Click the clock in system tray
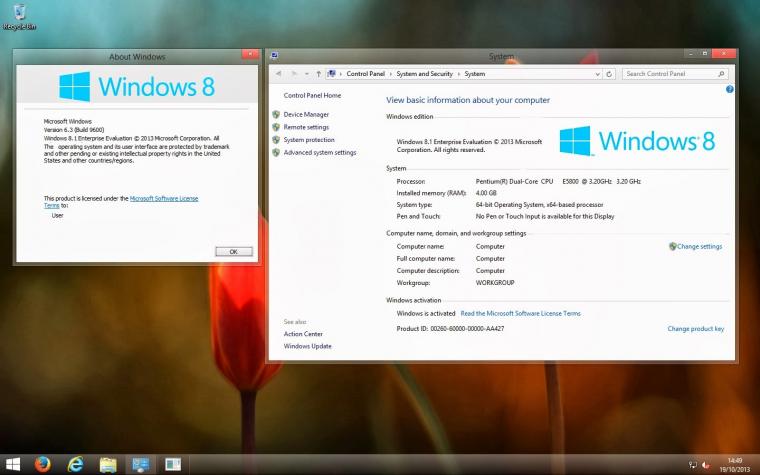The width and height of the screenshot is (760, 475). click(x=735, y=464)
